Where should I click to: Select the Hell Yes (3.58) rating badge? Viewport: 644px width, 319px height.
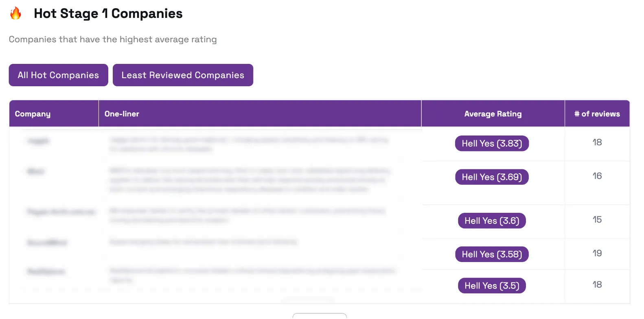492,254
